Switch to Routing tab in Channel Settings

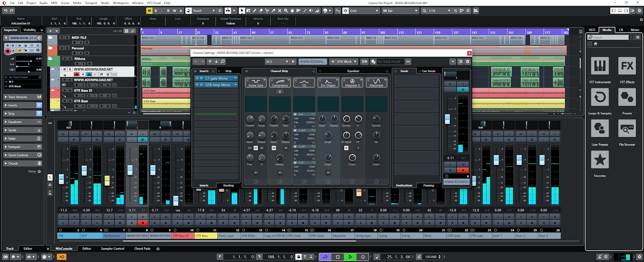coord(228,185)
